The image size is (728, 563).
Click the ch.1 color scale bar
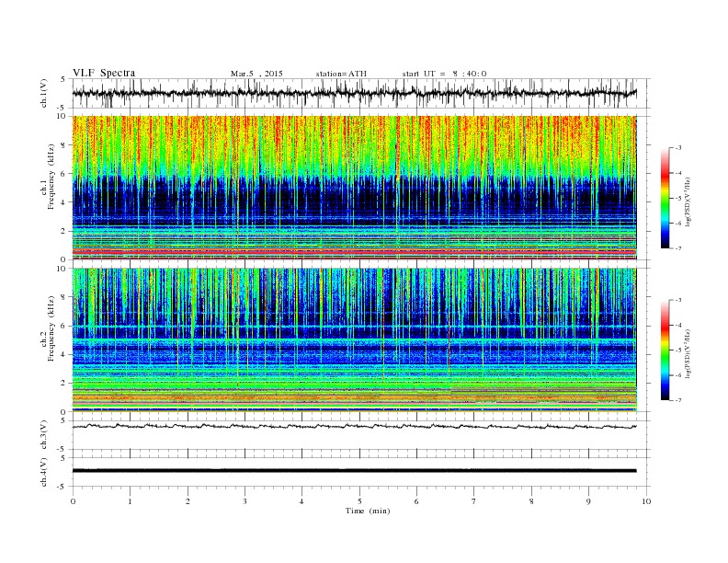point(665,198)
